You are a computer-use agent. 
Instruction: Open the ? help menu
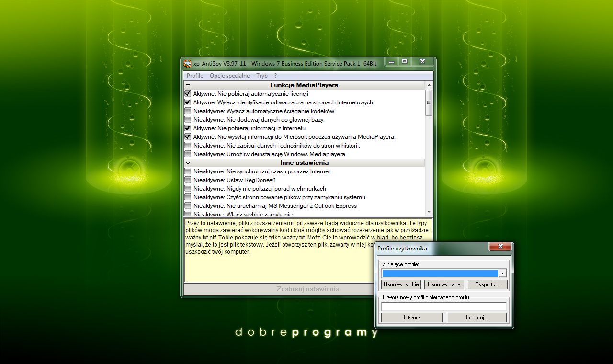(x=275, y=76)
